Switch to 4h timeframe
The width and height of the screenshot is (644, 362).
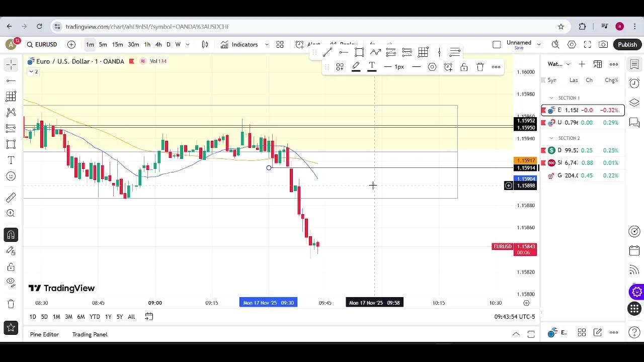[x=158, y=45]
